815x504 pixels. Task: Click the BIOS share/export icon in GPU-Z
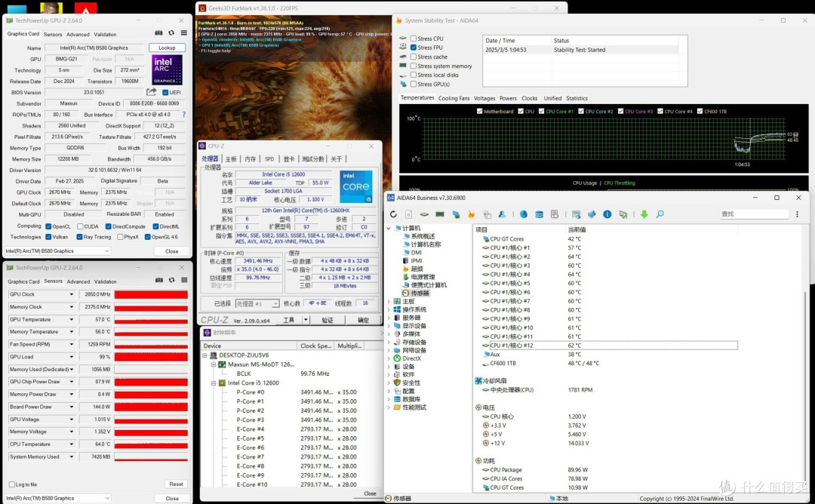tap(151, 92)
